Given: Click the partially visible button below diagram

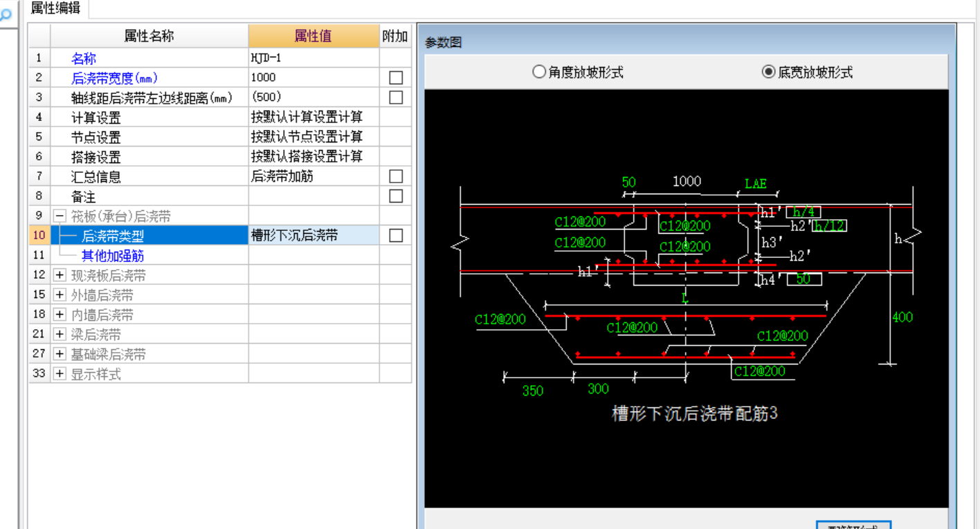Looking at the screenshot, I should click(853, 526).
